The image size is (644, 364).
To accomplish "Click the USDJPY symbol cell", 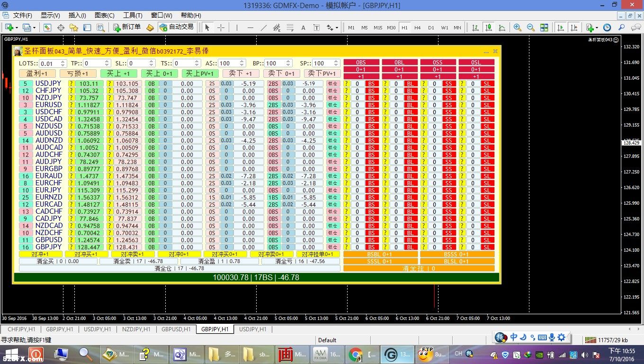I will click(49, 83).
